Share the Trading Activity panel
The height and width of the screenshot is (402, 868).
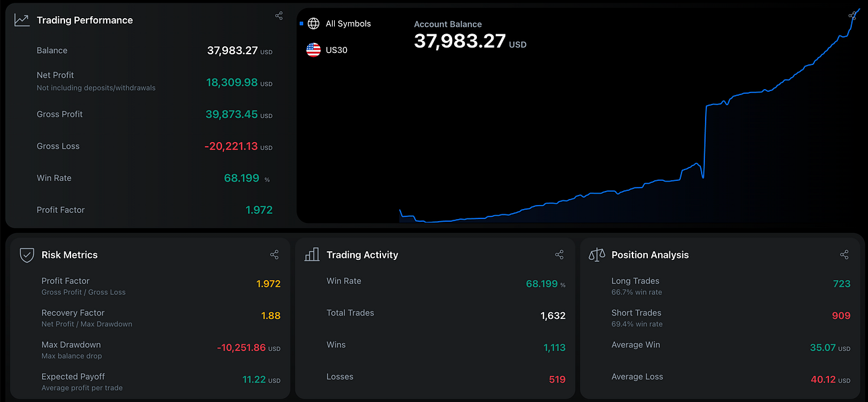[x=559, y=255]
